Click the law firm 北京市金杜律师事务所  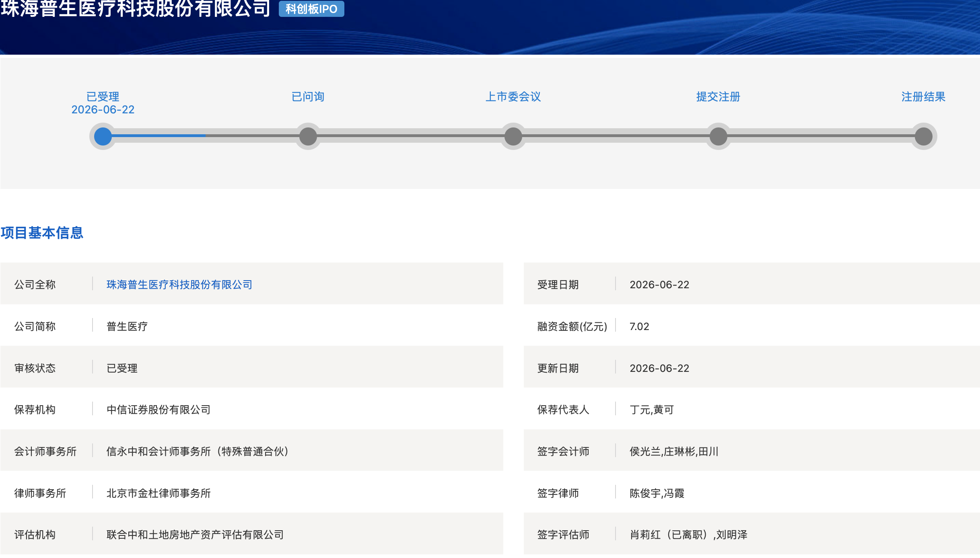click(x=159, y=493)
